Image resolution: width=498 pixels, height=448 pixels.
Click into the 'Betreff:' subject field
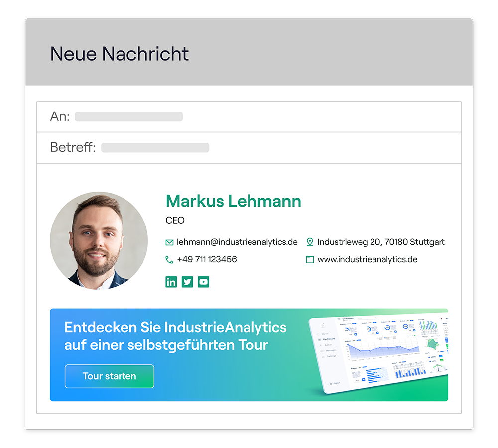[x=249, y=148]
